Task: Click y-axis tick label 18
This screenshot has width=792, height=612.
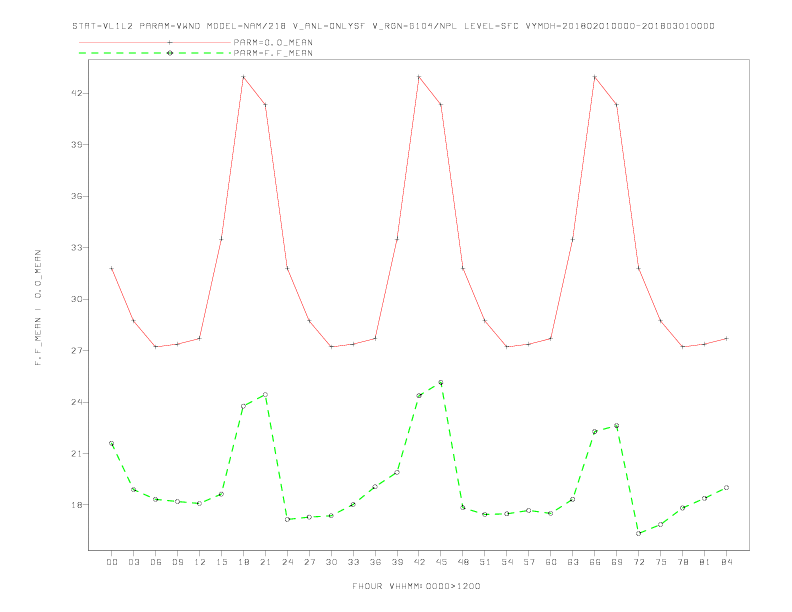Action: pyautogui.click(x=77, y=505)
